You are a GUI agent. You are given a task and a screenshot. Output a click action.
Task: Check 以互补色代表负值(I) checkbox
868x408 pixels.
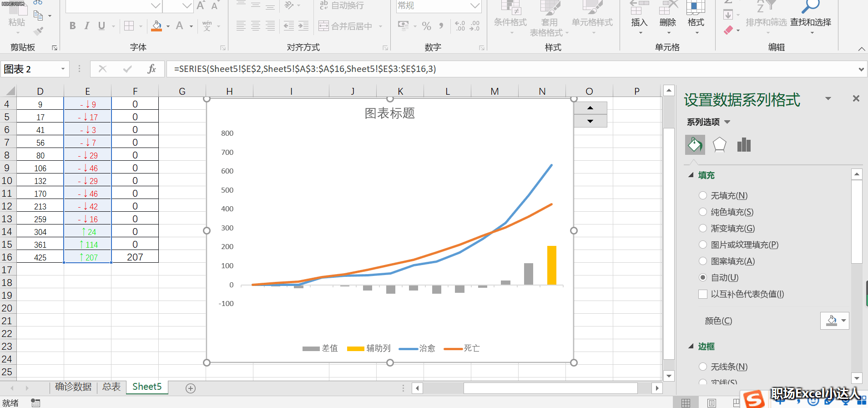703,294
